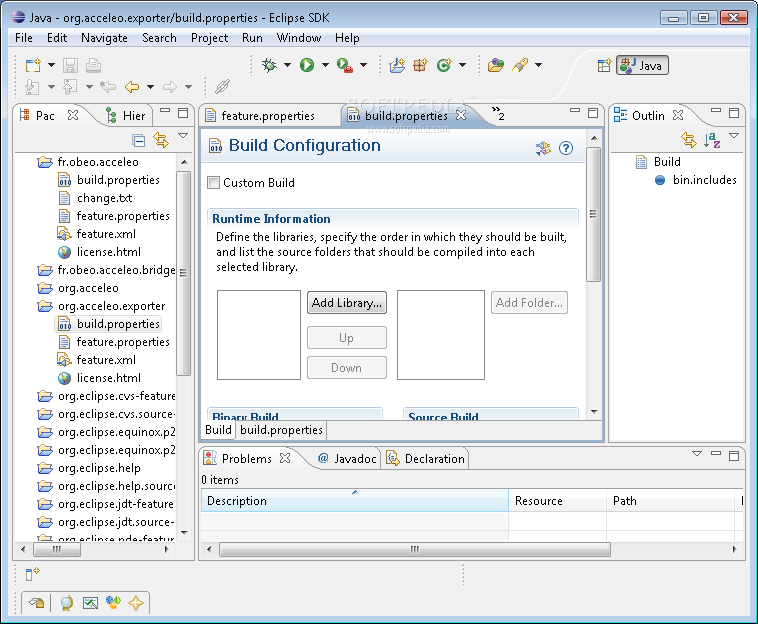Click the New Java Class icon

click(x=444, y=65)
